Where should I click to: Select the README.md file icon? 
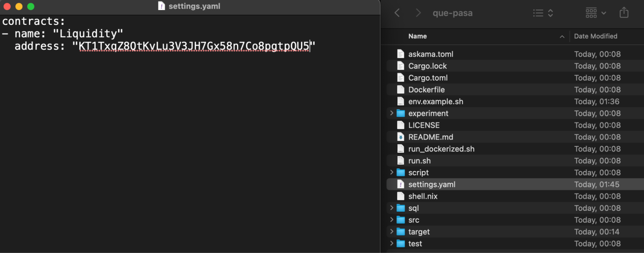tap(400, 137)
